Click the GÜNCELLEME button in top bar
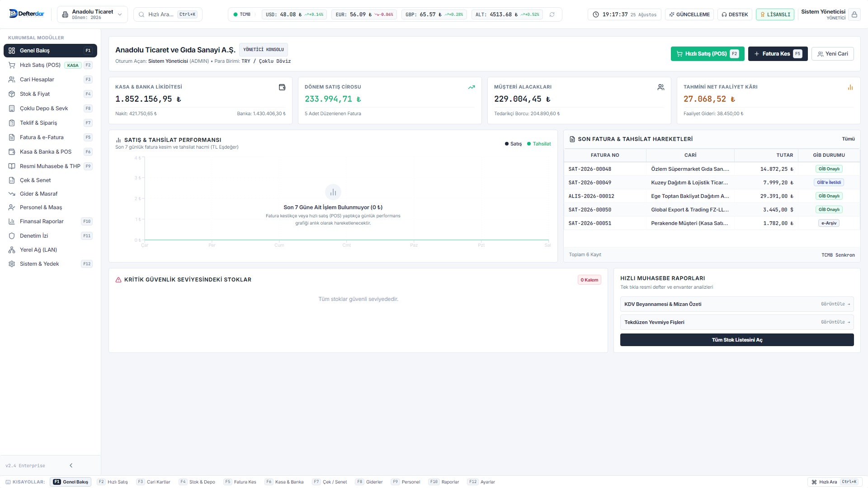The width and height of the screenshot is (868, 488). tap(689, 14)
